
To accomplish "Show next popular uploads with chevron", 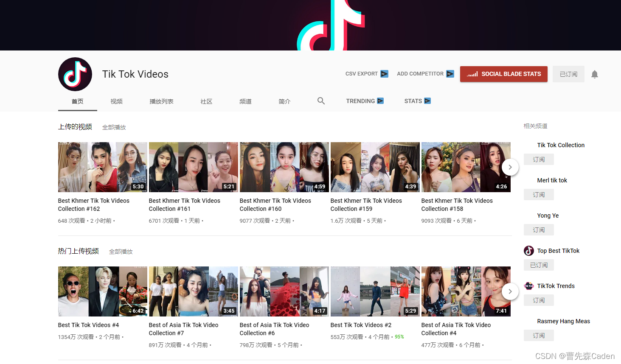I will coord(510,291).
